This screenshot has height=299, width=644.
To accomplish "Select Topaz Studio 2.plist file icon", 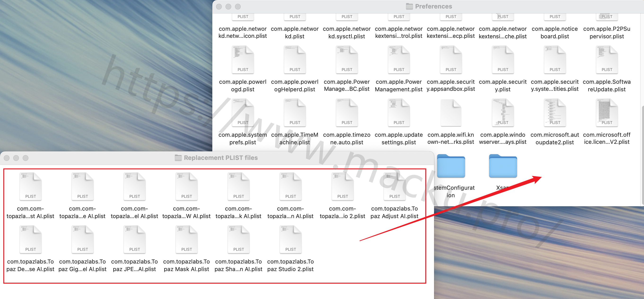I will (291, 239).
